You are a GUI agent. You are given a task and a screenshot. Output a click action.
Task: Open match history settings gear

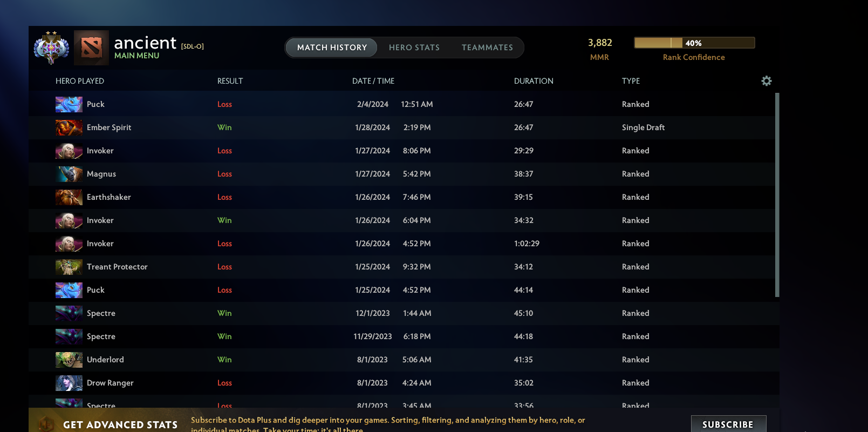pos(766,81)
